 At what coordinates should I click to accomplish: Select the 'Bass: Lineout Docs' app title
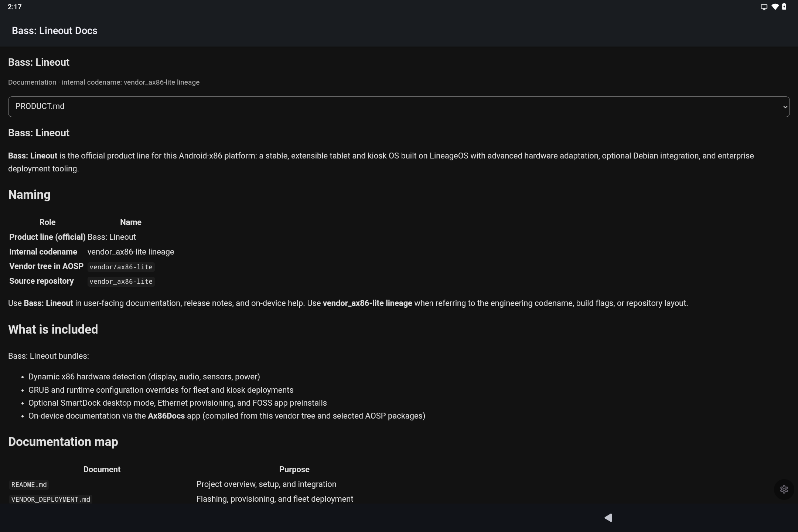click(x=55, y=31)
